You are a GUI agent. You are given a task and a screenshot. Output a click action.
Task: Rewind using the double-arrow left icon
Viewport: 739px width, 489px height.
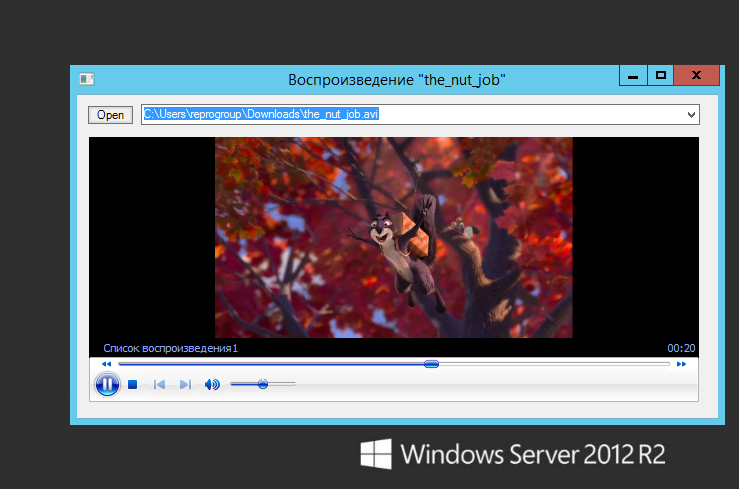click(x=107, y=364)
